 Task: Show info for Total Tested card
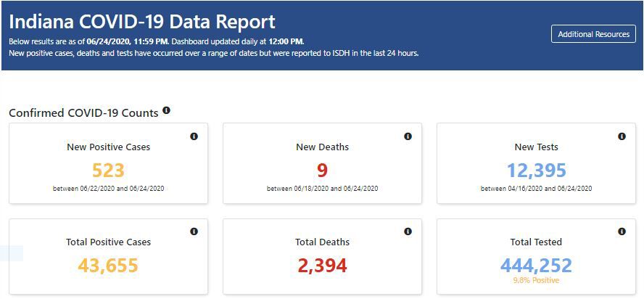pyautogui.click(x=622, y=232)
